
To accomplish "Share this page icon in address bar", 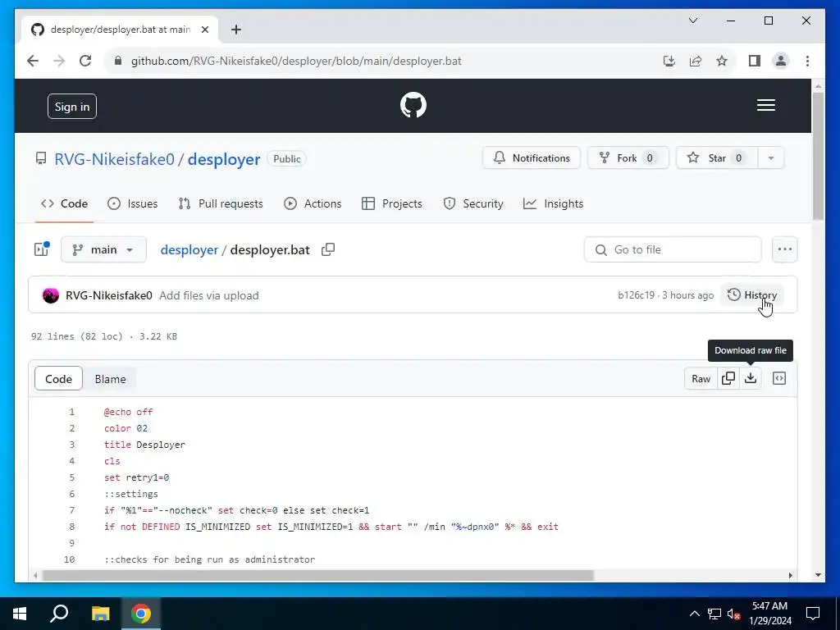I will (x=696, y=61).
